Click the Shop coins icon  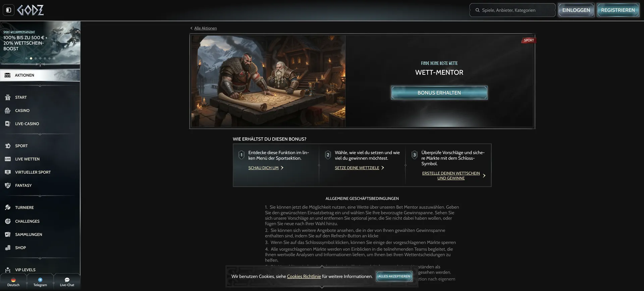pos(8,248)
